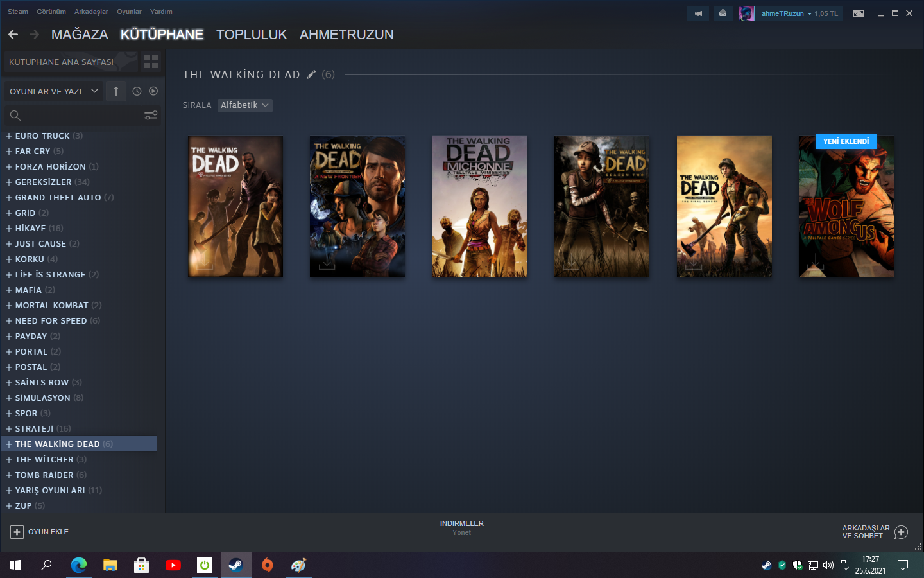This screenshot has width=924, height=578.
Task: Select the SİMULASYON collection row
Action: tap(79, 398)
